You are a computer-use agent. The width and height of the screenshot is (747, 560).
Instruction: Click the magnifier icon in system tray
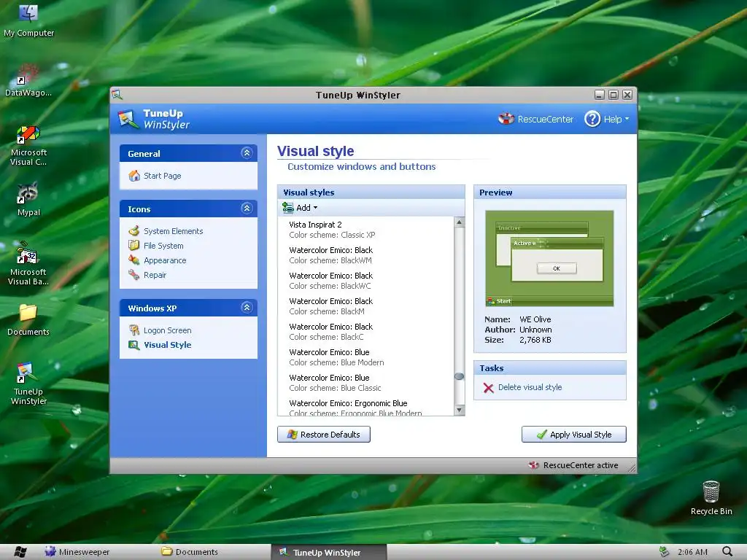(727, 552)
